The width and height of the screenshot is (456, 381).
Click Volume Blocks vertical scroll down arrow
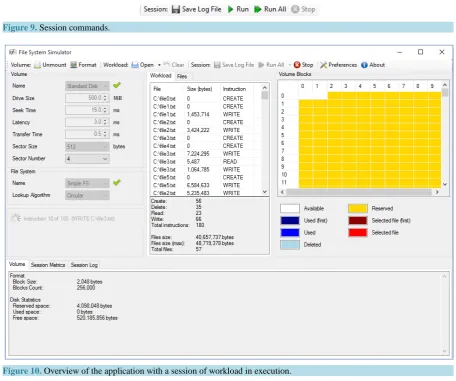445,184
